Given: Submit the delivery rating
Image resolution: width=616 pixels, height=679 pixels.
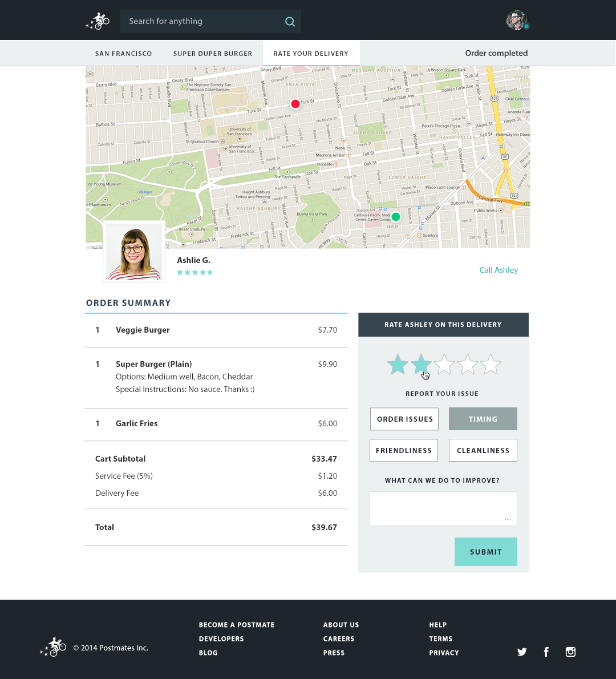Looking at the screenshot, I should click(x=486, y=552).
